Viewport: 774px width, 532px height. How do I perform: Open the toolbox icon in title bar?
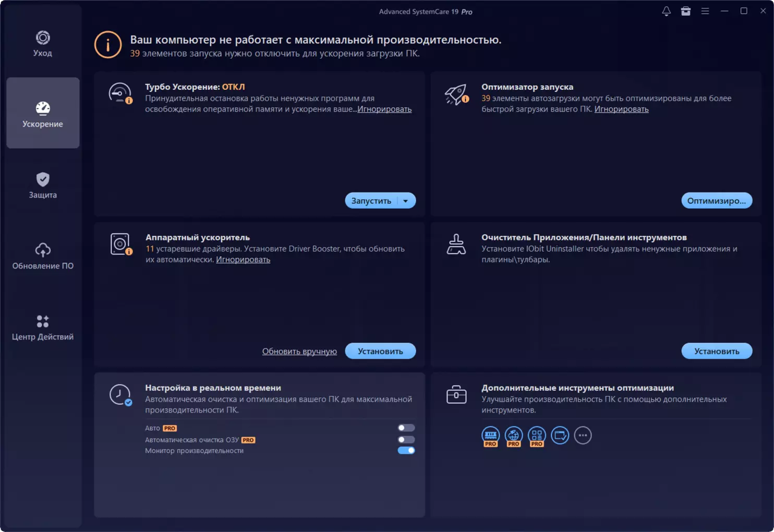click(x=685, y=11)
